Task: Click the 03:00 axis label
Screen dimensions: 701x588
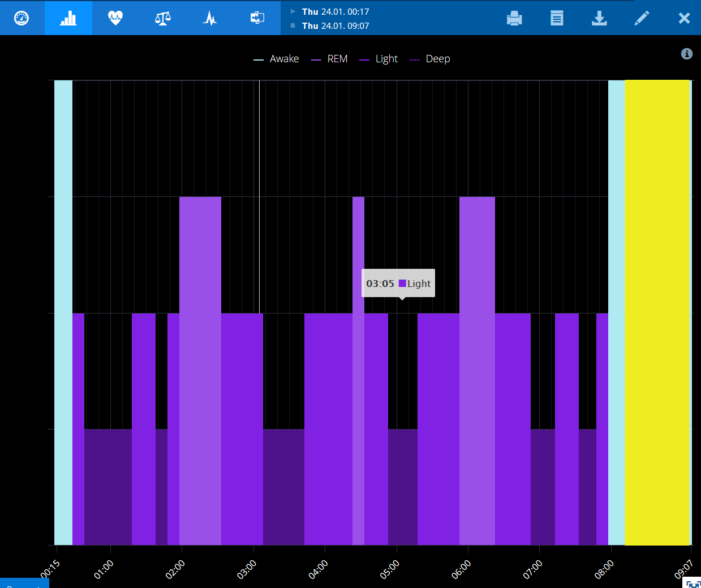Action: 247,569
